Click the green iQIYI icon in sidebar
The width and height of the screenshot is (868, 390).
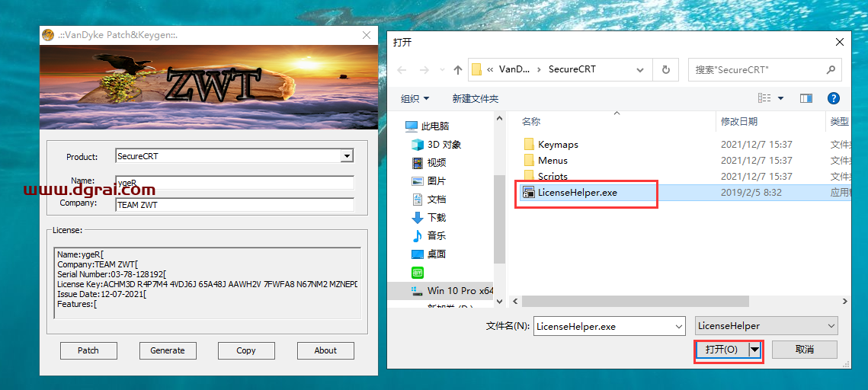point(418,272)
